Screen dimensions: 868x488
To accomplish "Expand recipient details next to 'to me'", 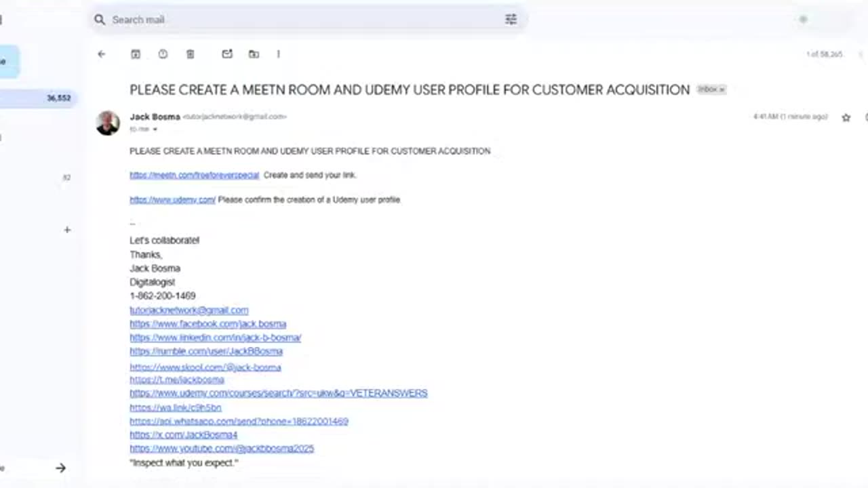I will pyautogui.click(x=155, y=129).
